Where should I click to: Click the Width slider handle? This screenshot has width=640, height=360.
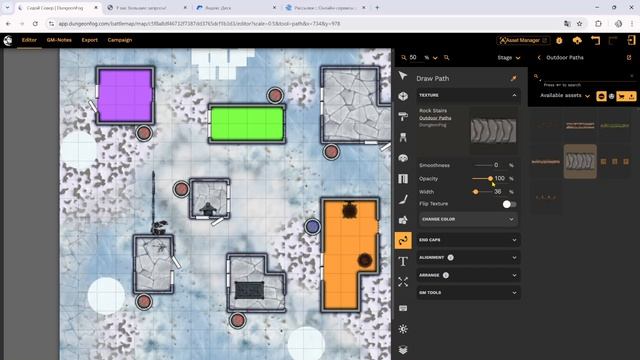coord(476,192)
